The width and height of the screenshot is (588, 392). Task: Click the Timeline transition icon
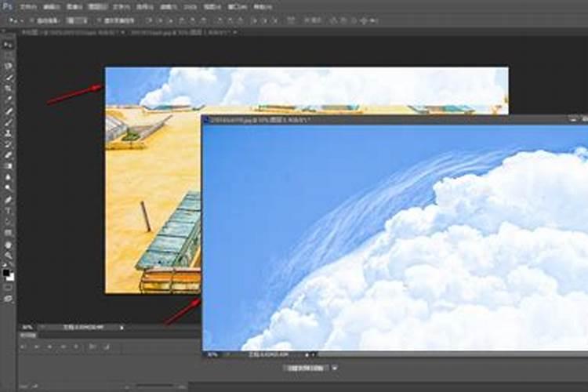(x=107, y=347)
